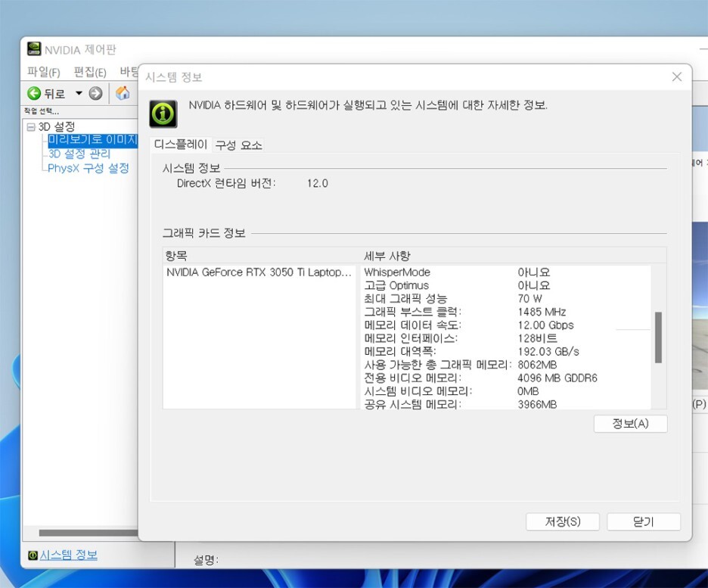Click the 시스템 비디오 메모리 row
The height and width of the screenshot is (588, 708).
tap(507, 391)
